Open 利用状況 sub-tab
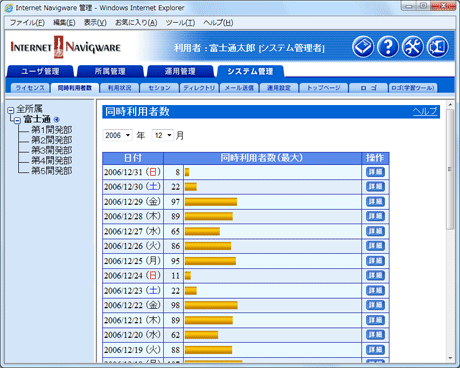The image size is (460, 368). [x=119, y=88]
